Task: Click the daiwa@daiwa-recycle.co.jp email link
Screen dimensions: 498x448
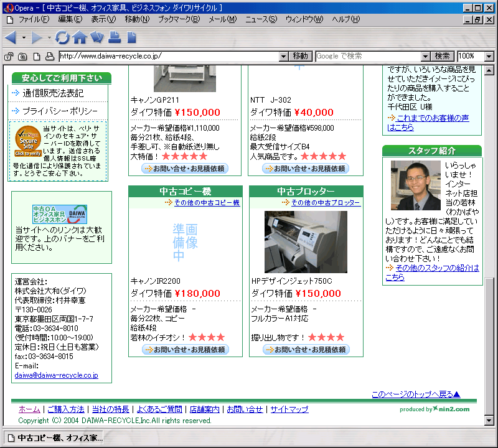Action: [56, 375]
